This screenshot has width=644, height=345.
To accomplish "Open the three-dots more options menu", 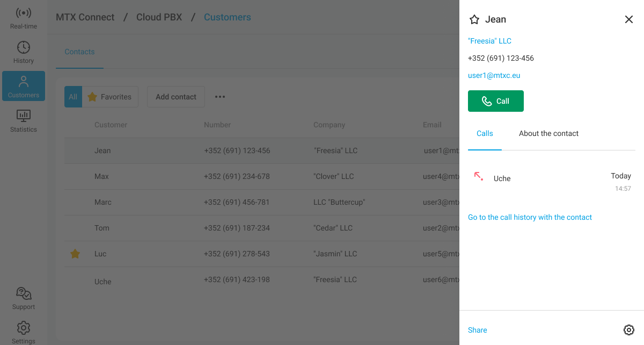I will 220,97.
